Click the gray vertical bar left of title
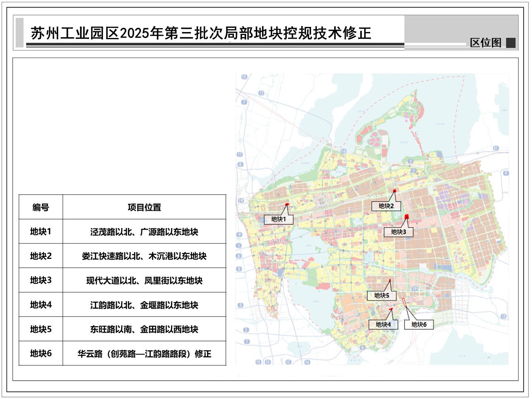This screenshot has width=532, height=399. pyautogui.click(x=19, y=32)
